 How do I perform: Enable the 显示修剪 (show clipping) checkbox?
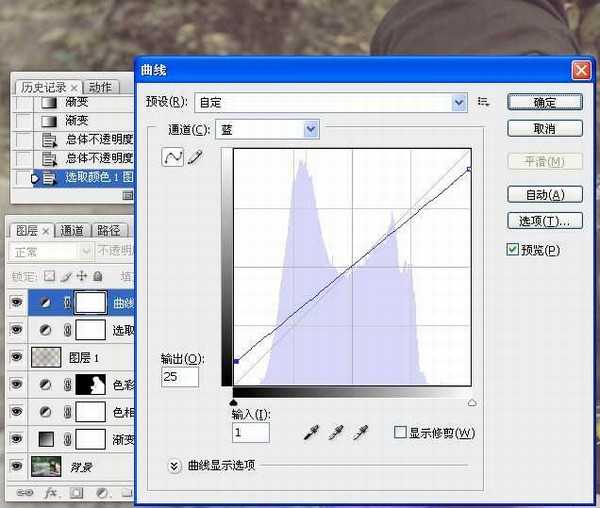pyautogui.click(x=400, y=433)
